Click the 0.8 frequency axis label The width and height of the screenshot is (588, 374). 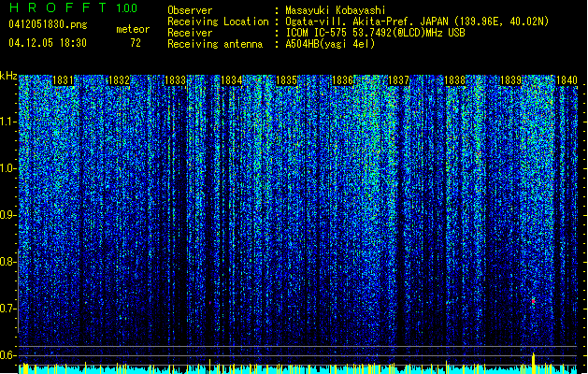click(7, 262)
